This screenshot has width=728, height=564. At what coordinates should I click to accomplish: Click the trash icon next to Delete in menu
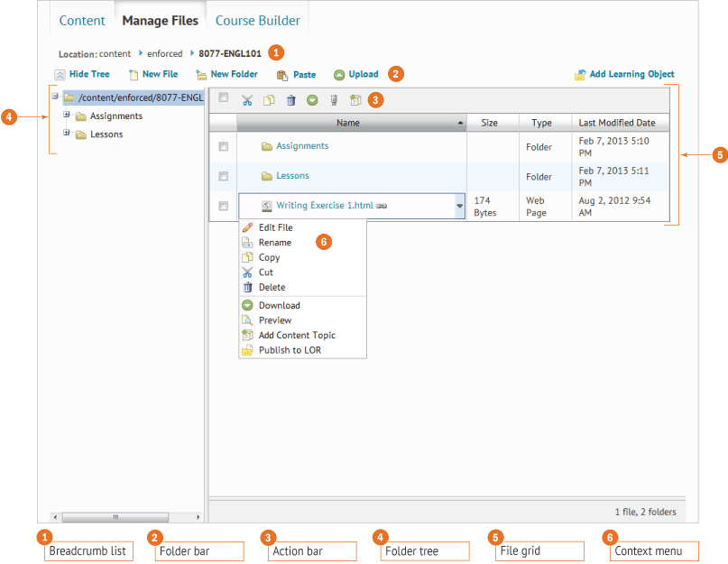248,287
